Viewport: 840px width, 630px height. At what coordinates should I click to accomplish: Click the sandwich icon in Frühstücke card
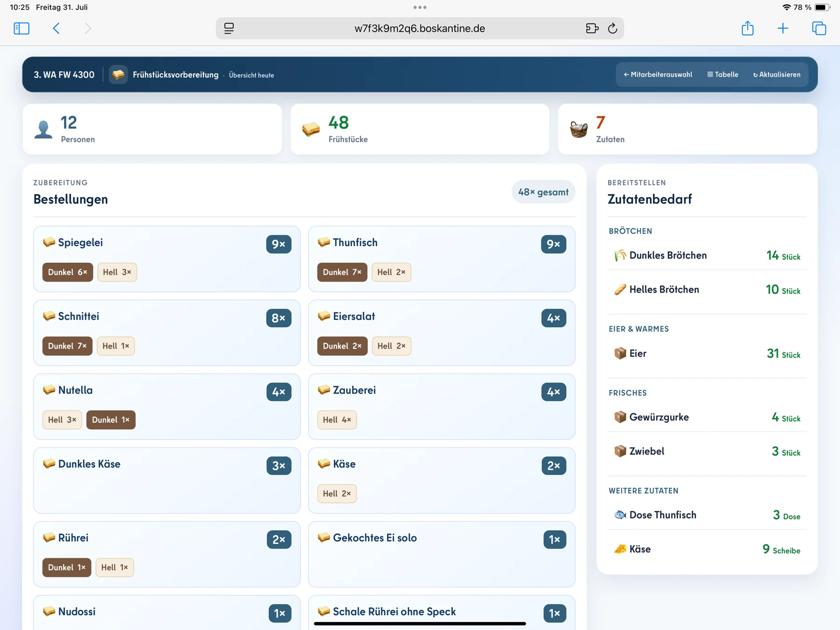pos(311,129)
